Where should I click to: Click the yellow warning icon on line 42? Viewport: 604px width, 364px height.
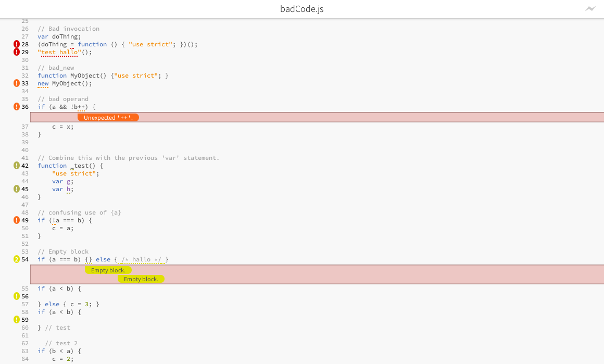pyautogui.click(x=16, y=166)
